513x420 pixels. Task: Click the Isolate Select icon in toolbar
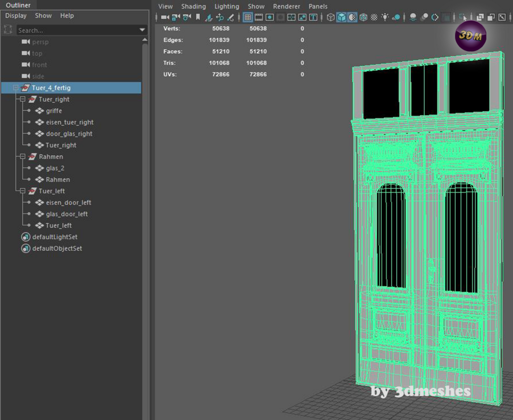coord(463,17)
